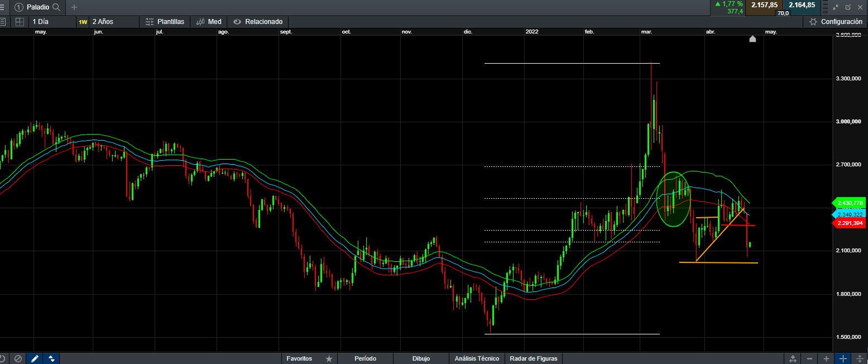868x364 pixels.
Task: Click the green 2.430,778 price label
Action: 848,203
